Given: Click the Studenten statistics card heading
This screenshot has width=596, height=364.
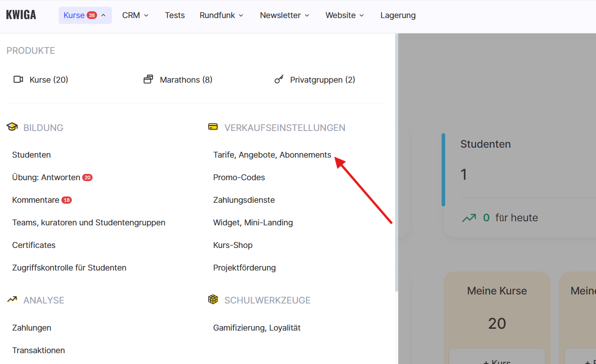Looking at the screenshot, I should [485, 144].
